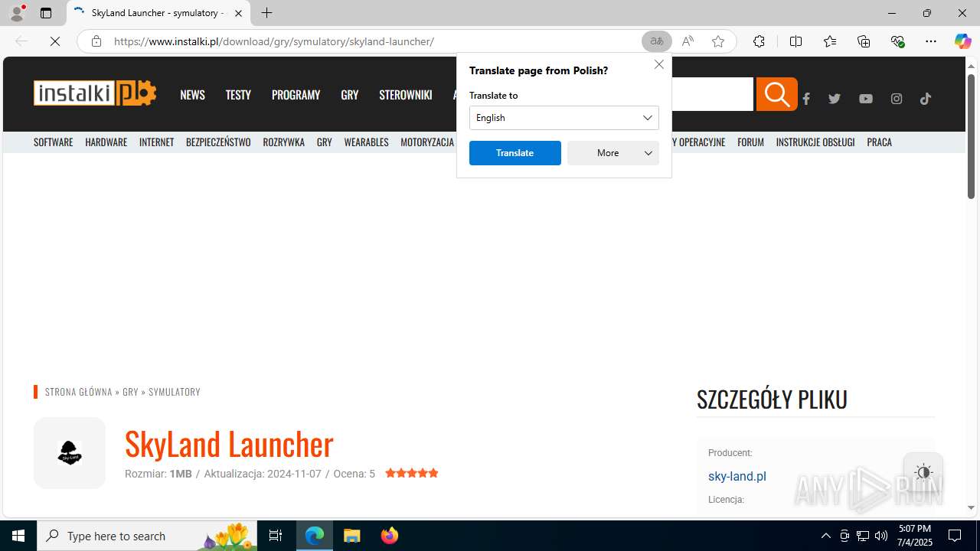Open the NEWS menu item
Viewport: 980px width, 551px height.
[192, 95]
